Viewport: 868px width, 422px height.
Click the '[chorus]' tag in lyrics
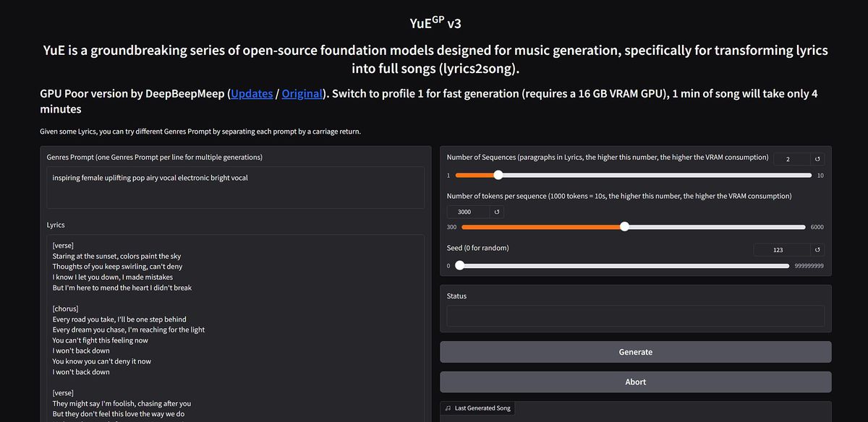66,309
